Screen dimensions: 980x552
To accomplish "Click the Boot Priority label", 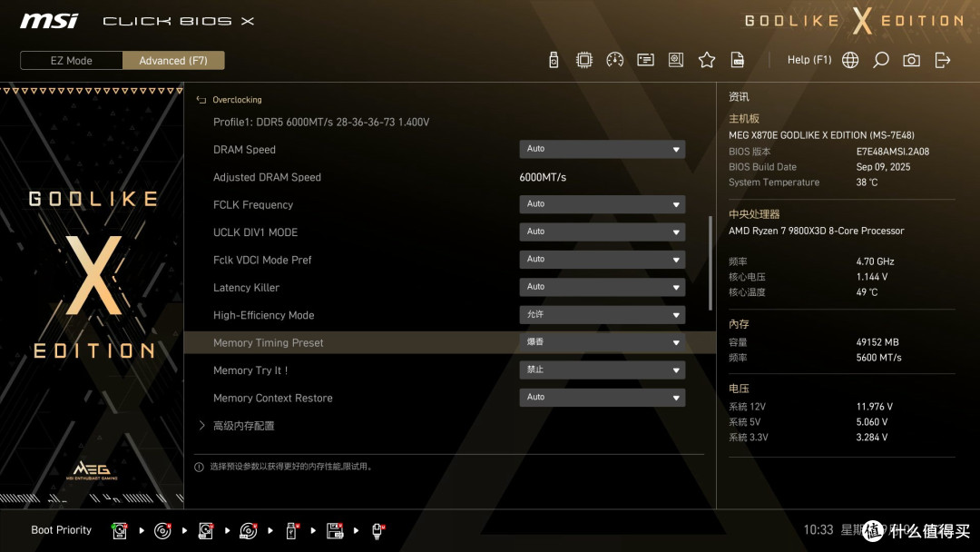I will click(62, 529).
